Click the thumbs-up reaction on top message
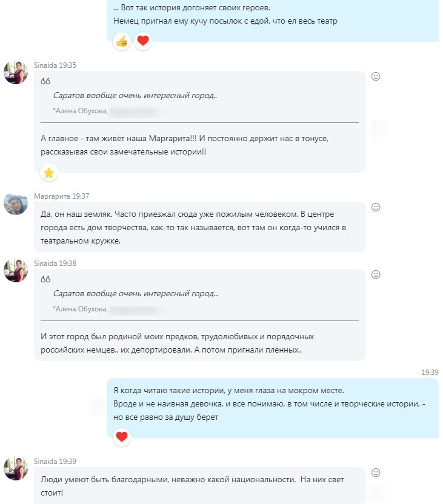This screenshot has width=443, height=504. pos(122,41)
